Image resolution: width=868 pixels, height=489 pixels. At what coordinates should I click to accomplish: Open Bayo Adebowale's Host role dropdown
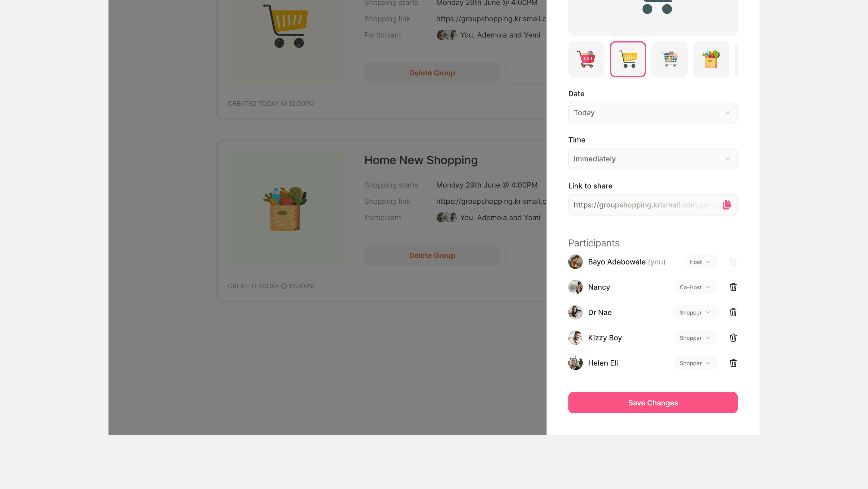point(700,262)
